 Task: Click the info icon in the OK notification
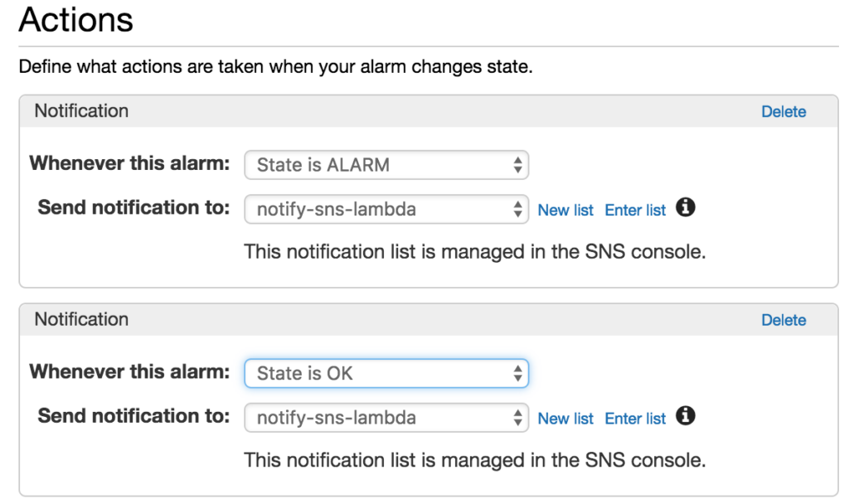coord(685,417)
